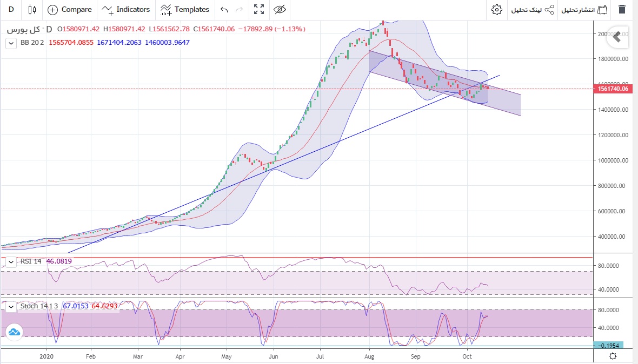Change the candlestick chart style
638x364 pixels.
[x=32, y=9]
